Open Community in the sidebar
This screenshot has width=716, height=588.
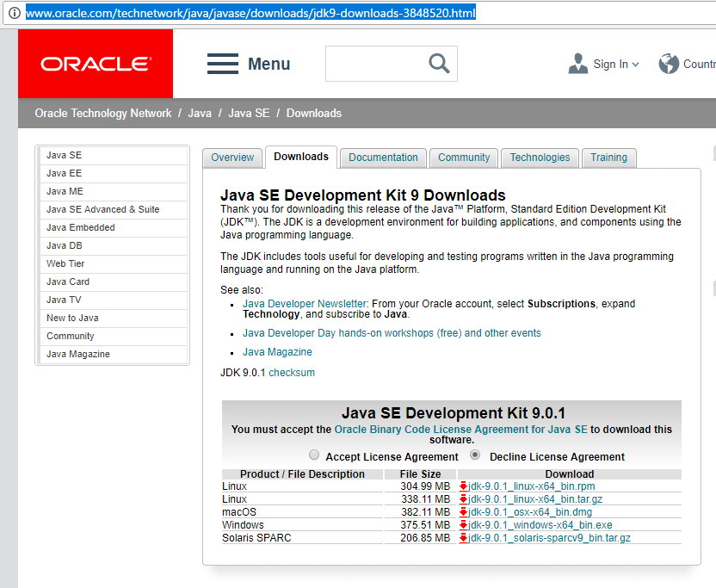[114, 337]
